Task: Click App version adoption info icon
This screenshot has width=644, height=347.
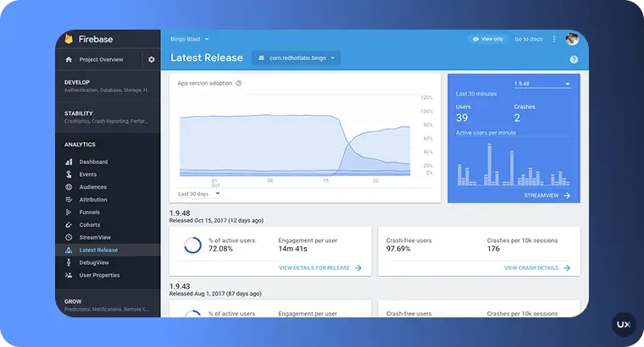Action: [x=239, y=83]
